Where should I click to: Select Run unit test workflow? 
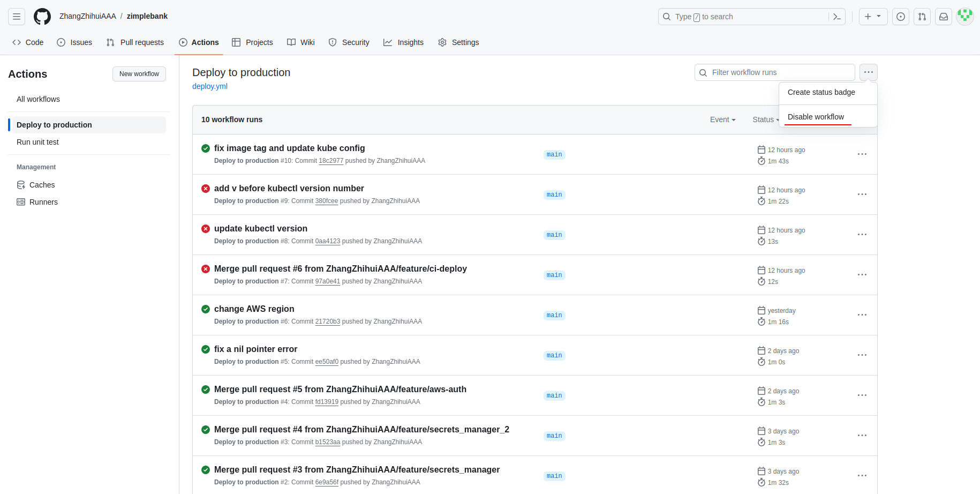37,142
